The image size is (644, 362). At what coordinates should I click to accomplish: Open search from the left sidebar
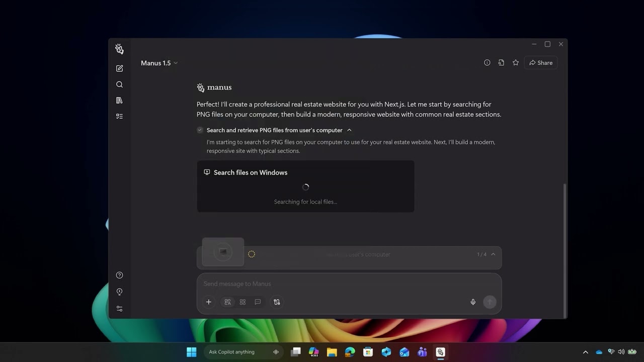[119, 84]
